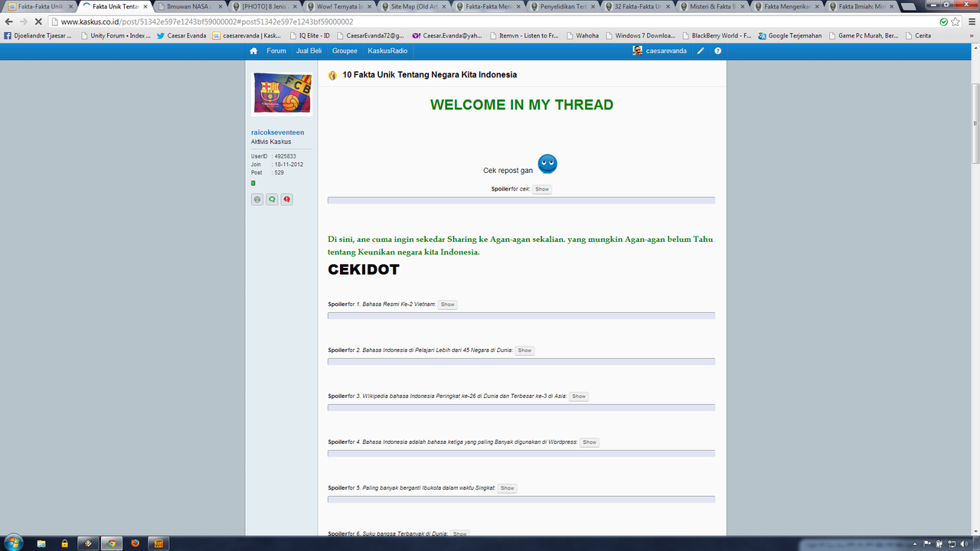This screenshot has width=980, height=551.
Task: Close the active Fakta Unik Tentang tab
Action: (145, 6)
